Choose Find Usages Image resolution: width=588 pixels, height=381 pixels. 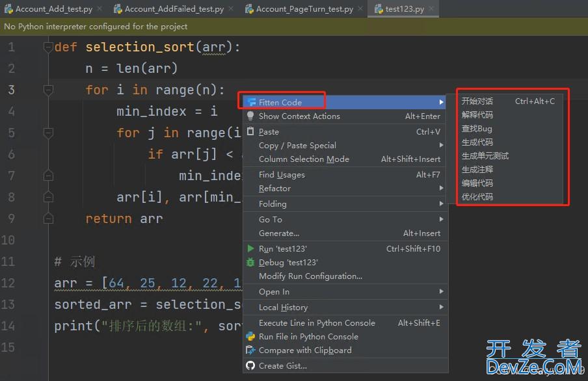point(344,174)
